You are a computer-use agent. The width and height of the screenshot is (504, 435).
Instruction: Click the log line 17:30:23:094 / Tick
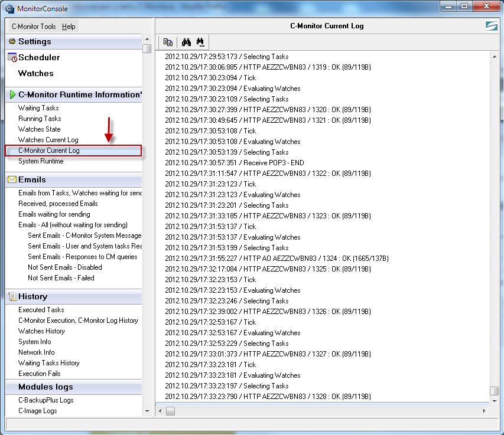click(210, 78)
